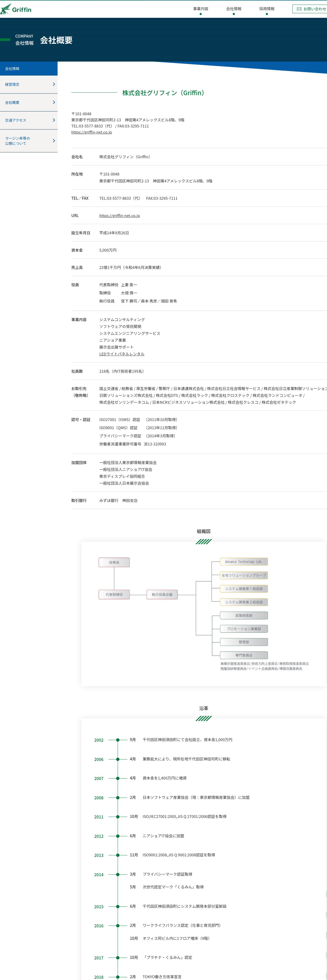Click the chevron beside 交通アクセス
Image resolution: width=327 pixels, height=980 pixels.
(54, 120)
